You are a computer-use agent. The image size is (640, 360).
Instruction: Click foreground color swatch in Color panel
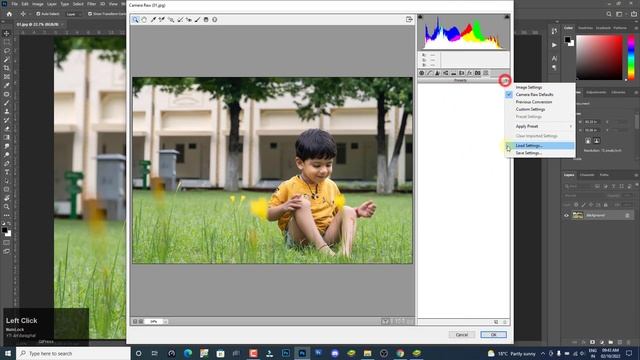pyautogui.click(x=567, y=40)
